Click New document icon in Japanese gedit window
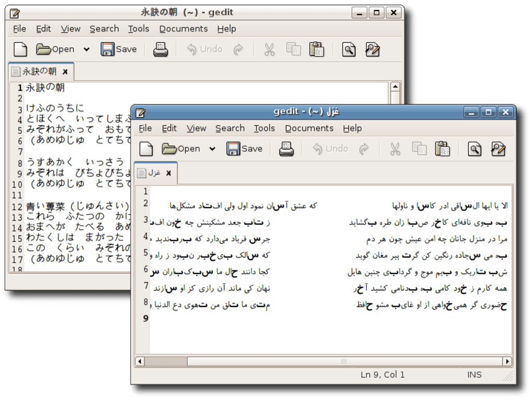 20,50
